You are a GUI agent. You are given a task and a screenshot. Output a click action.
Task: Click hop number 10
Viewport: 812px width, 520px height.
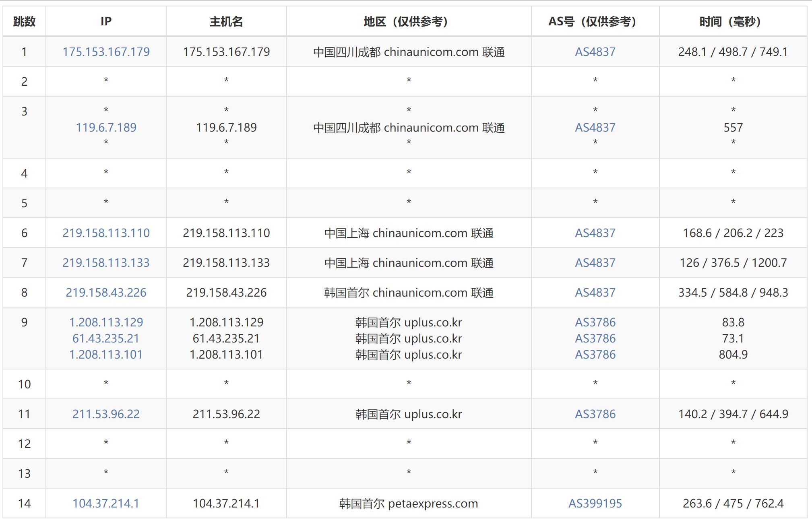pos(24,384)
